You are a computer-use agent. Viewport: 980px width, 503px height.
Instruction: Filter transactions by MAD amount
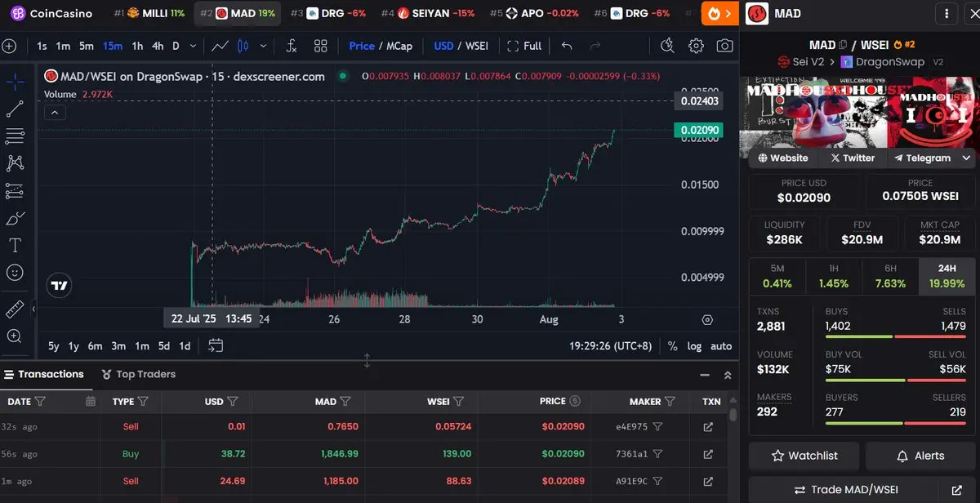(x=345, y=401)
